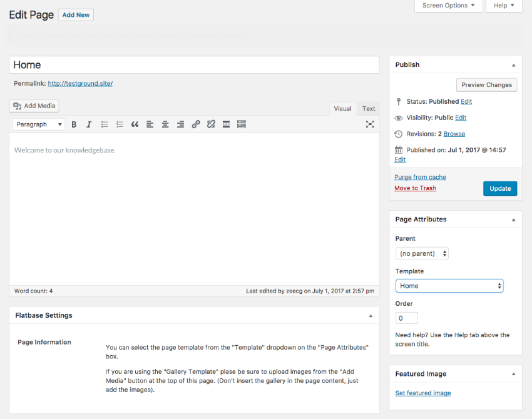Align text left

150,124
